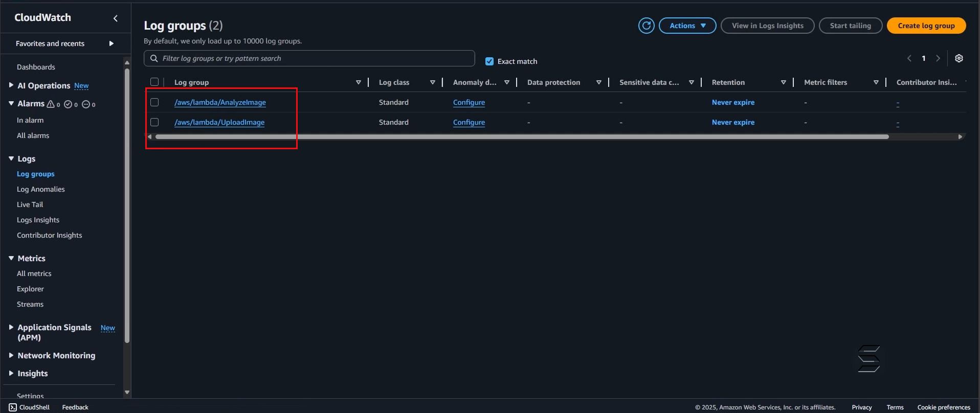Viewport: 980px width, 413px height.
Task: Collapse the CloudWatch sidebar with the chevron
Action: (x=116, y=18)
